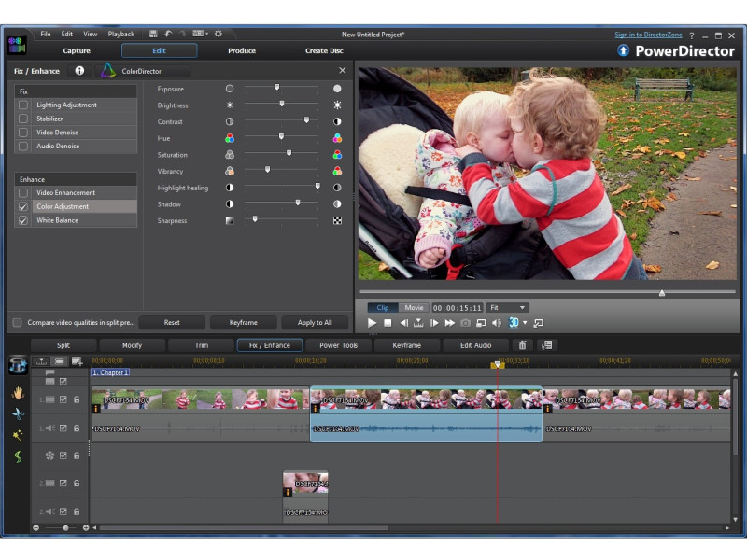Toggle the lock on video track 1
The width and height of the screenshot is (747, 560).
77,399
